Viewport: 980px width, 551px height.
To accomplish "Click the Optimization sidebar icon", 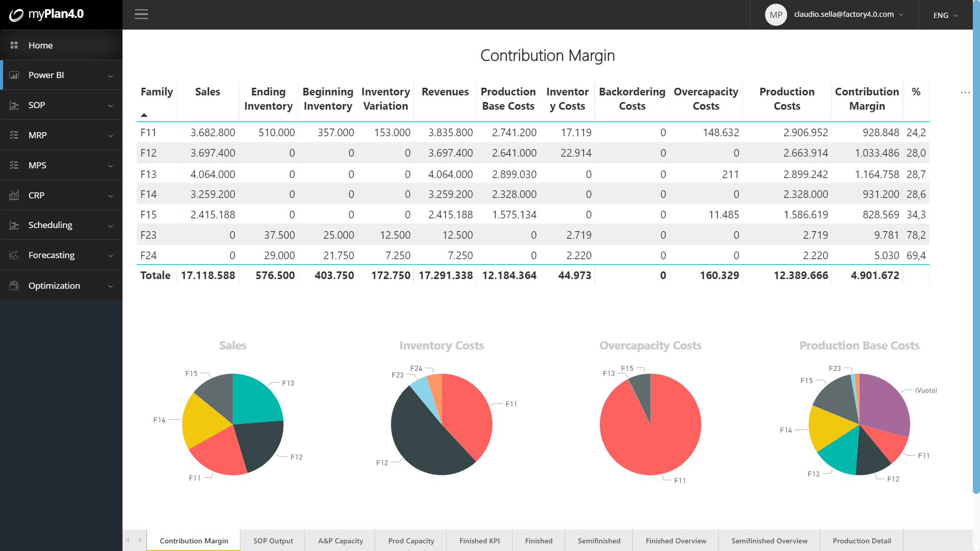I will (x=14, y=285).
